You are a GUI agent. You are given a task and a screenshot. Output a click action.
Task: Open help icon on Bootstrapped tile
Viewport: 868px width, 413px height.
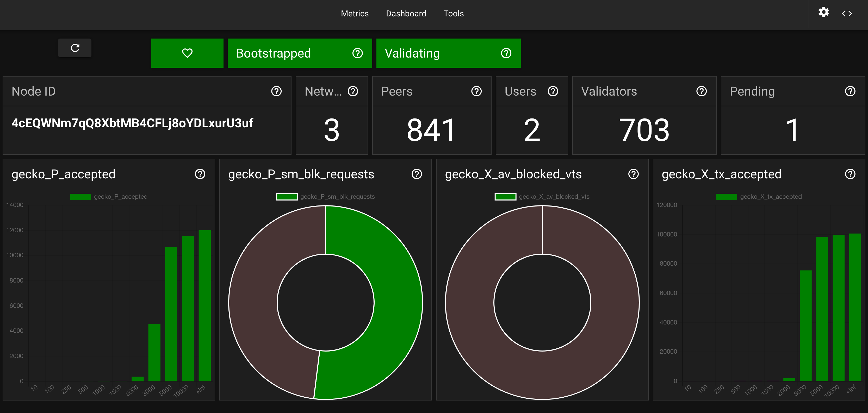pos(357,53)
